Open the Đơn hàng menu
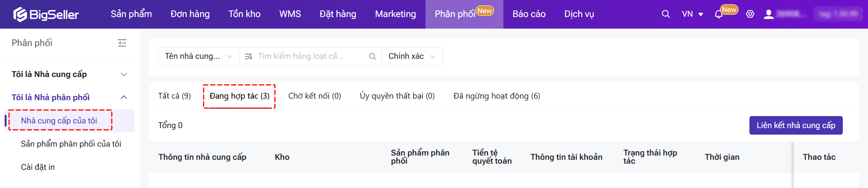Screen dimensions: 868x188 (190, 14)
